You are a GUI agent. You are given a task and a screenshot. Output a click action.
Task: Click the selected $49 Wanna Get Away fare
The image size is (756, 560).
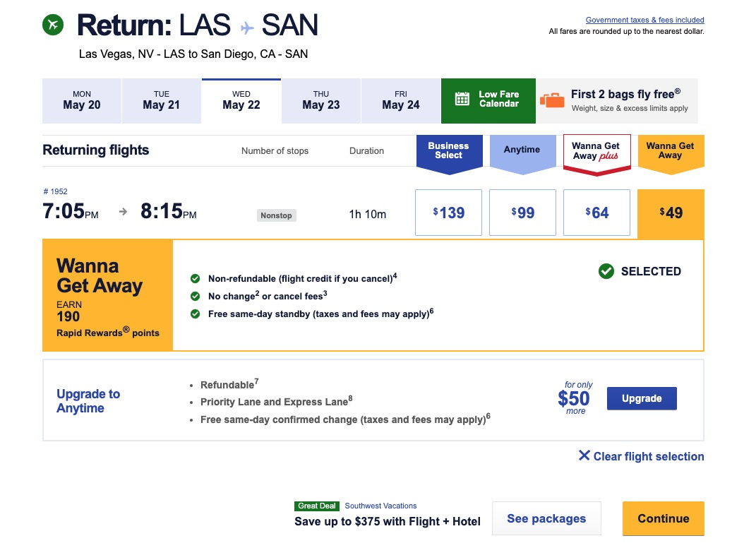[x=671, y=212]
